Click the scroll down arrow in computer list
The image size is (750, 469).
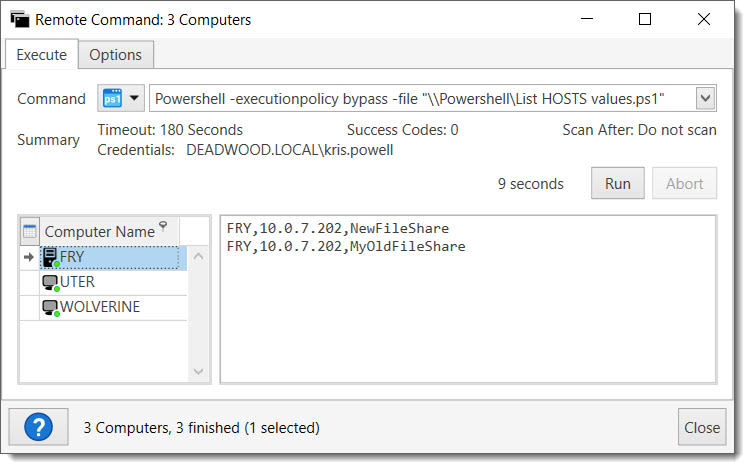[x=199, y=371]
